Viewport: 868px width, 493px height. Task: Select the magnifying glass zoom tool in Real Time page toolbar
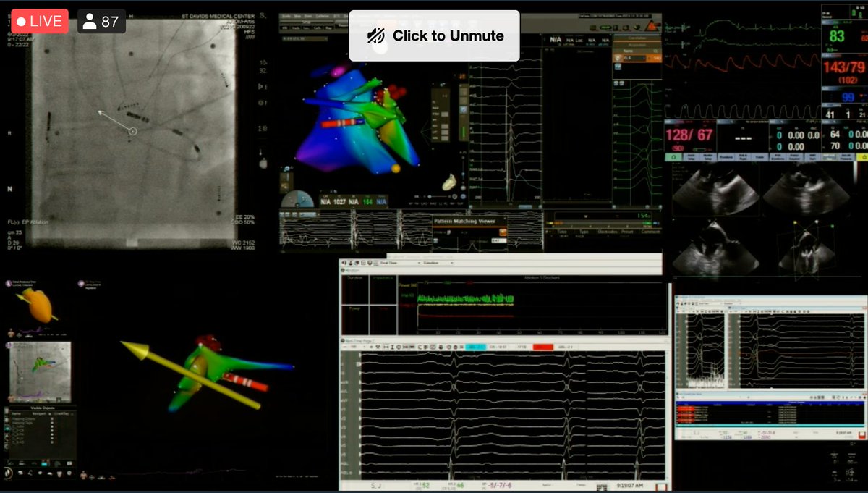pyautogui.click(x=399, y=345)
